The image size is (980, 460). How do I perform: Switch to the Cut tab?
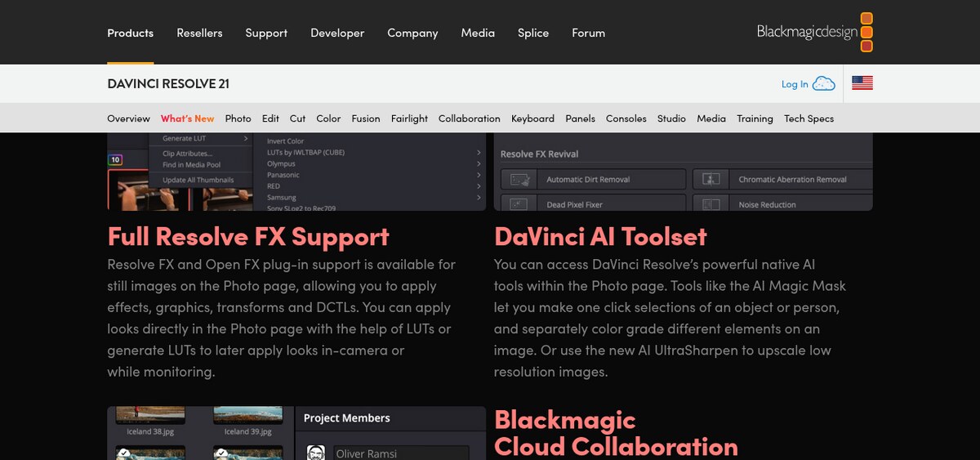click(x=297, y=118)
